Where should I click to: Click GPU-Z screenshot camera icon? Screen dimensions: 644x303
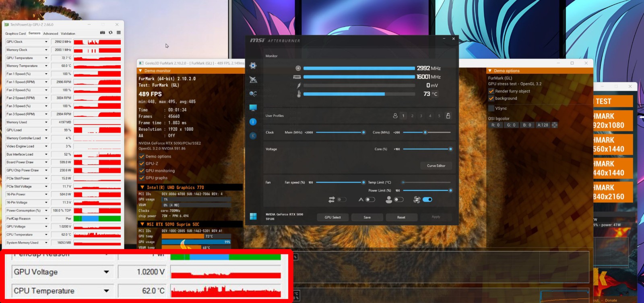click(x=102, y=33)
